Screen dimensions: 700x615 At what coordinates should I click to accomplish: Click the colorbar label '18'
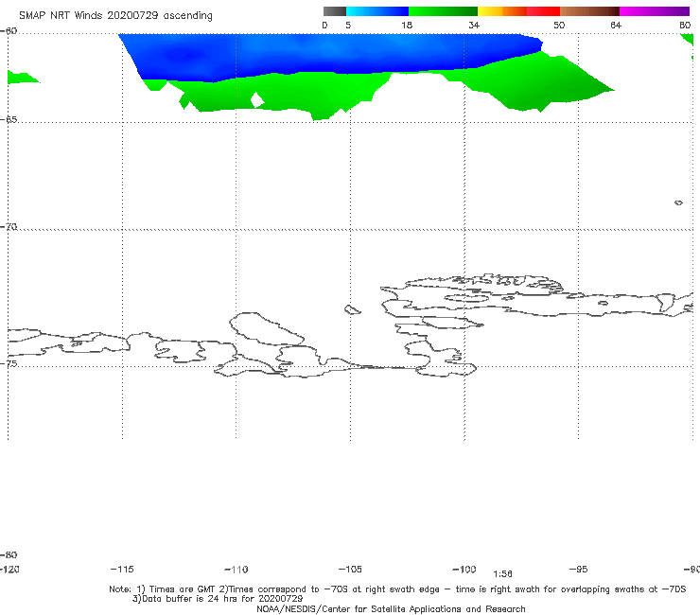[x=407, y=26]
